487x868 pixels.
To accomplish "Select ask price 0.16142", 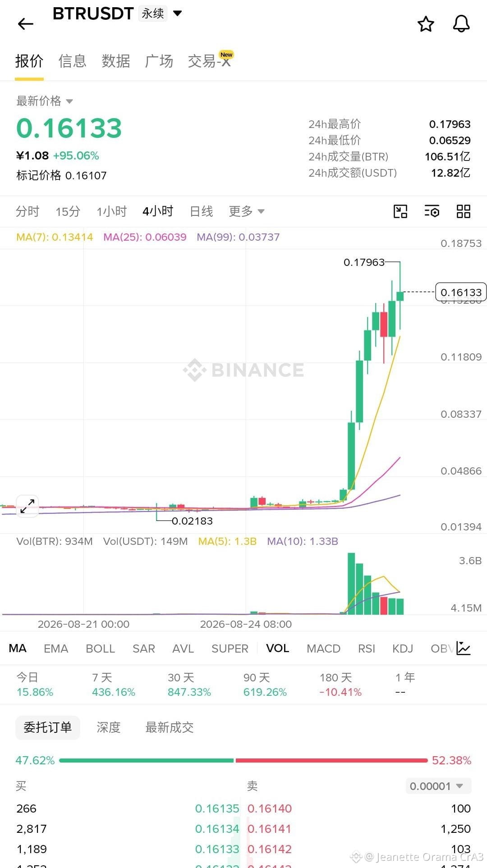I will click(x=270, y=849).
